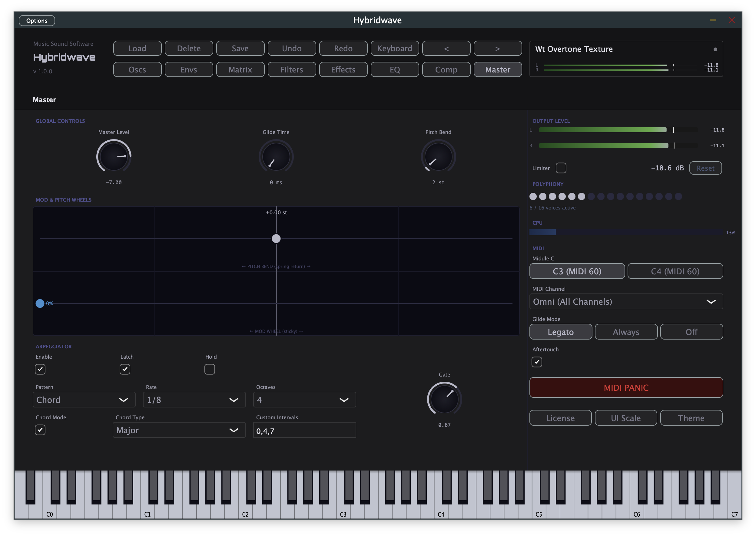Open the Matrix tab
The image size is (756, 536).
[x=240, y=69]
